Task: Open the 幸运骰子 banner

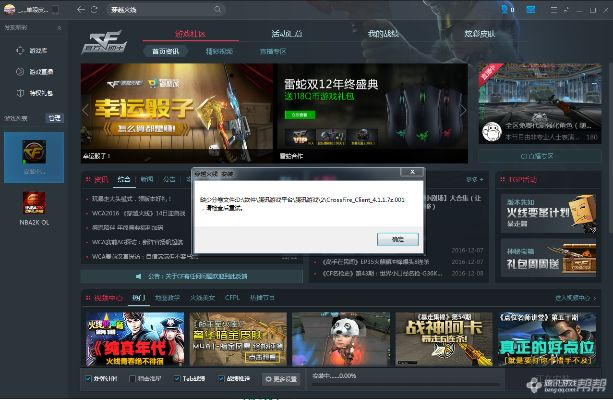Action: coord(177,113)
